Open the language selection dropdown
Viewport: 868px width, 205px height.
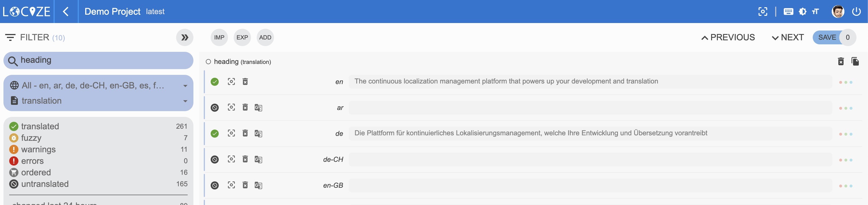(98, 86)
